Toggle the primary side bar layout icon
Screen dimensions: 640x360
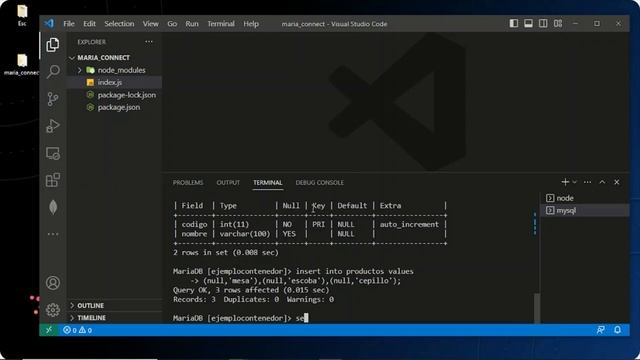[513, 24]
